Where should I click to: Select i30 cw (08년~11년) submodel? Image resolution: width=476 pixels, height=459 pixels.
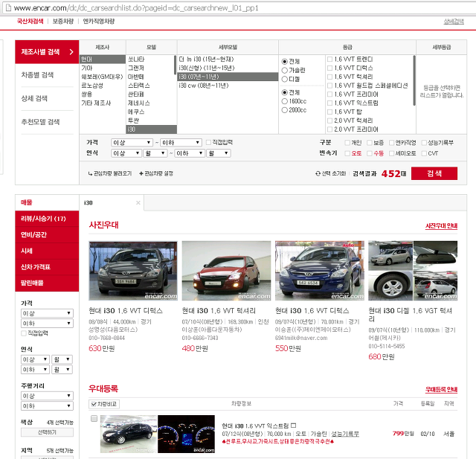click(x=228, y=86)
